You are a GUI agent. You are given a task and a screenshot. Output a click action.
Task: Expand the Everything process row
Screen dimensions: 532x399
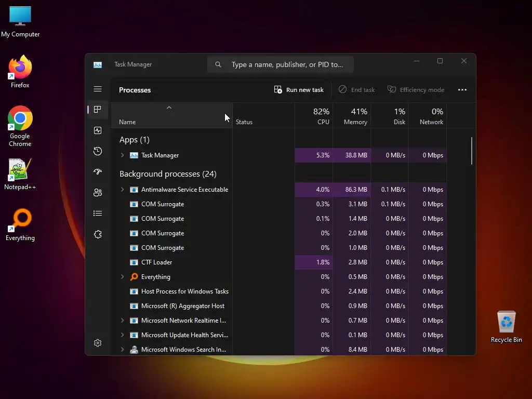point(123,276)
